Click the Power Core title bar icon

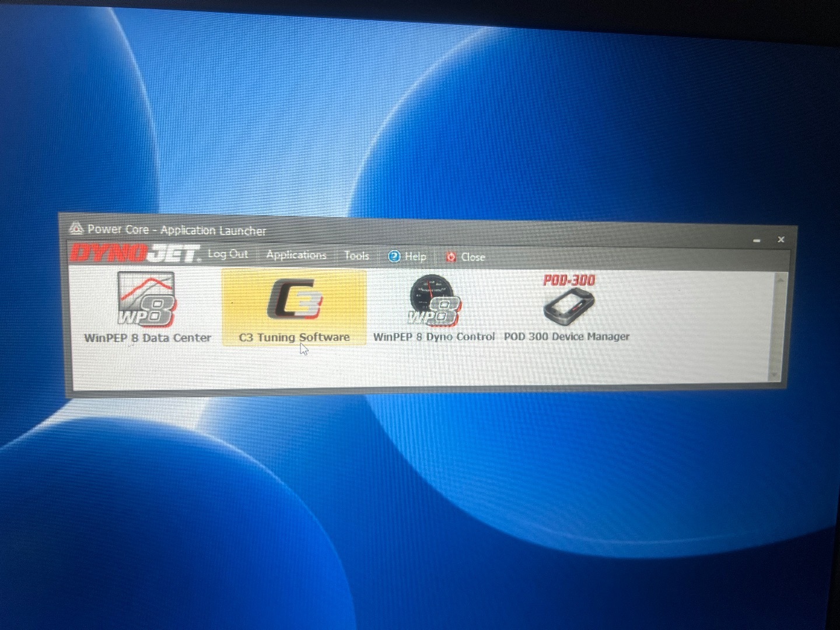click(76, 228)
